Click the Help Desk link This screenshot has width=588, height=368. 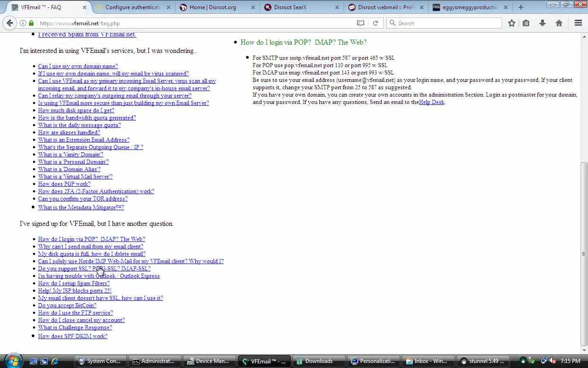[x=431, y=102]
